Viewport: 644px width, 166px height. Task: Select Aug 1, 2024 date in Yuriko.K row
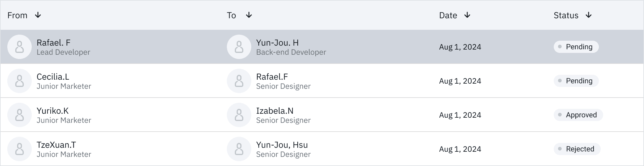pos(460,115)
